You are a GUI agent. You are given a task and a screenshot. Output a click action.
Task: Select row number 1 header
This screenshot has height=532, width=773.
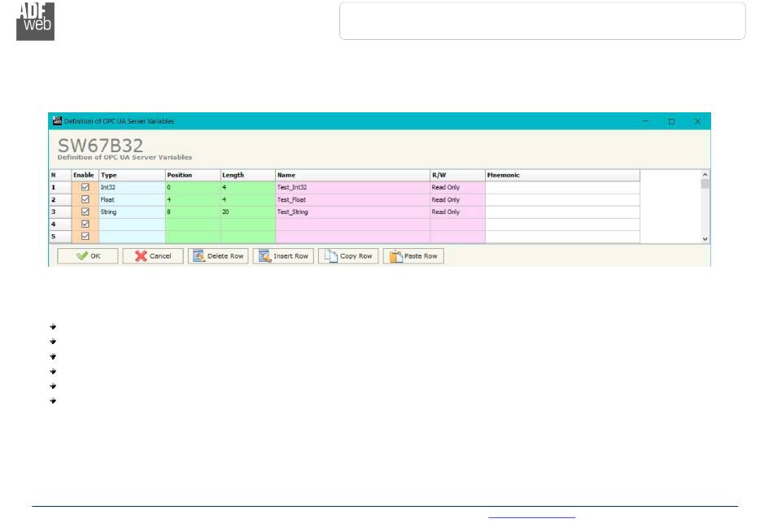tap(60, 187)
